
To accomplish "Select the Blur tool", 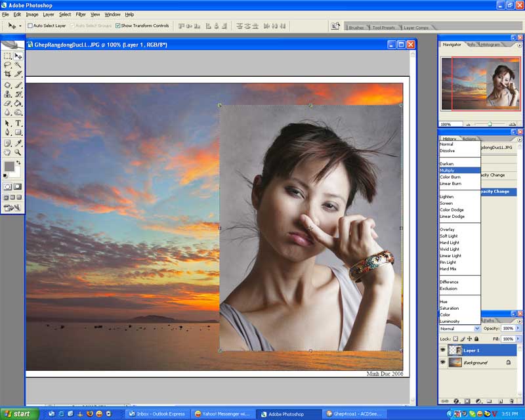I will click(7, 112).
